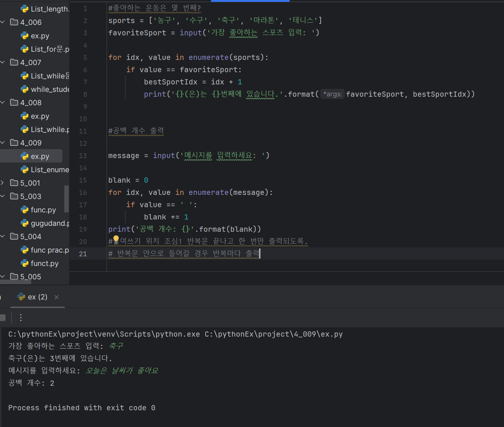The width and height of the screenshot is (504, 427).
Task: Click Python file icon of ex.py under 4_006
Action: (x=25, y=36)
